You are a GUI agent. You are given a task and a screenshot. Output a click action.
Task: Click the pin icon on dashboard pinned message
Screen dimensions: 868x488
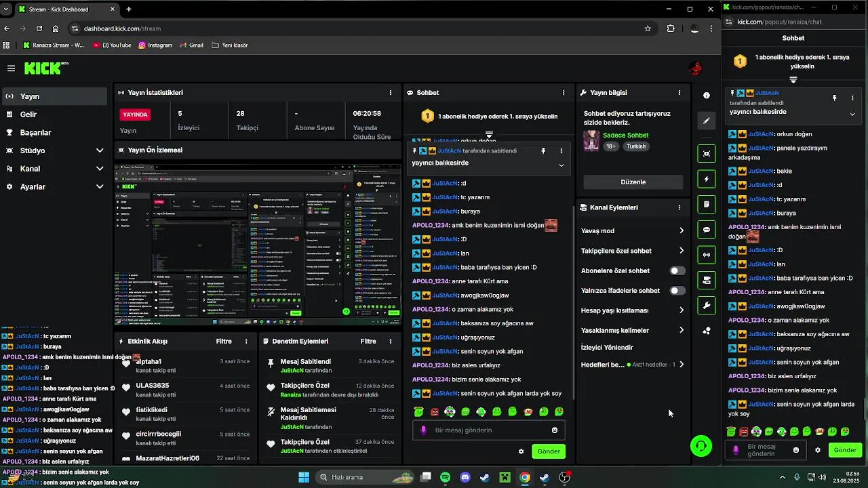pyautogui.click(x=543, y=150)
